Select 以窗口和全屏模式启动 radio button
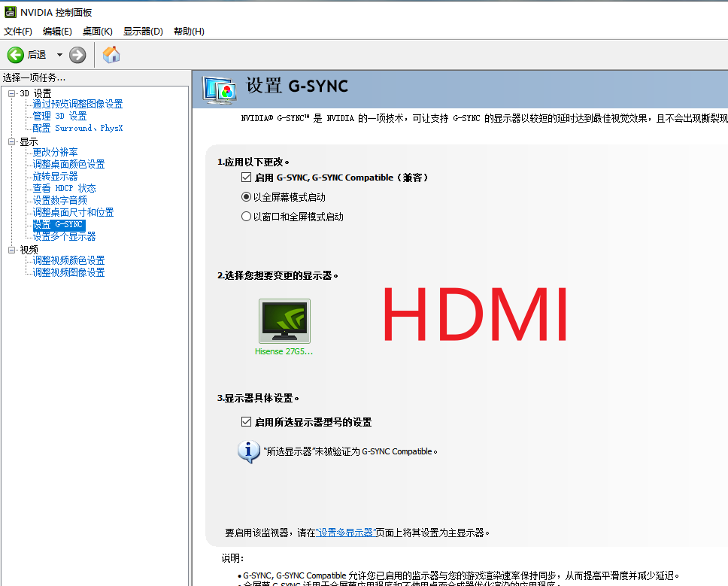 coord(246,217)
